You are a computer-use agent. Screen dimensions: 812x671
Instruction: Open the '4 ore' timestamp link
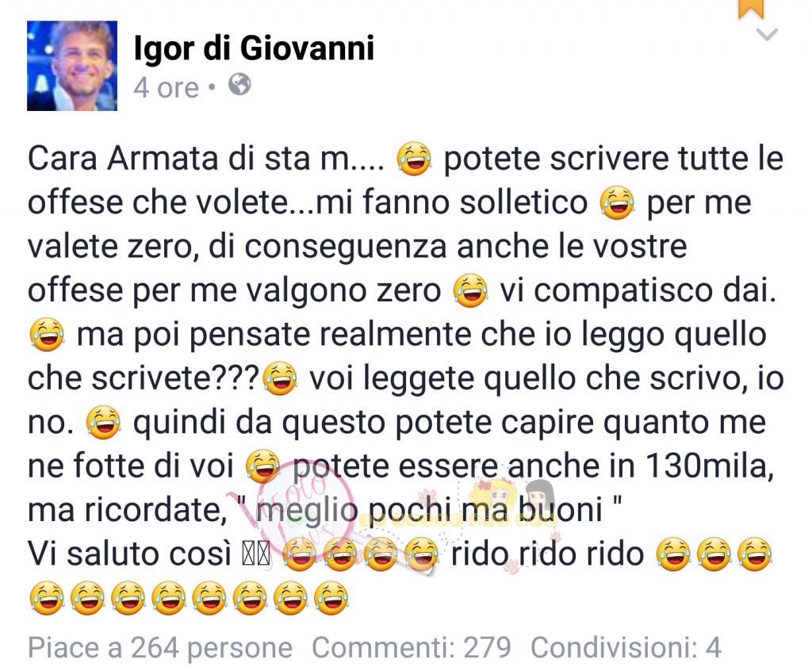pyautogui.click(x=167, y=87)
